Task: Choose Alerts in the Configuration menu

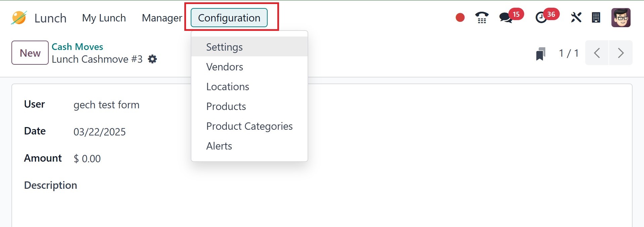Action: pos(219,146)
